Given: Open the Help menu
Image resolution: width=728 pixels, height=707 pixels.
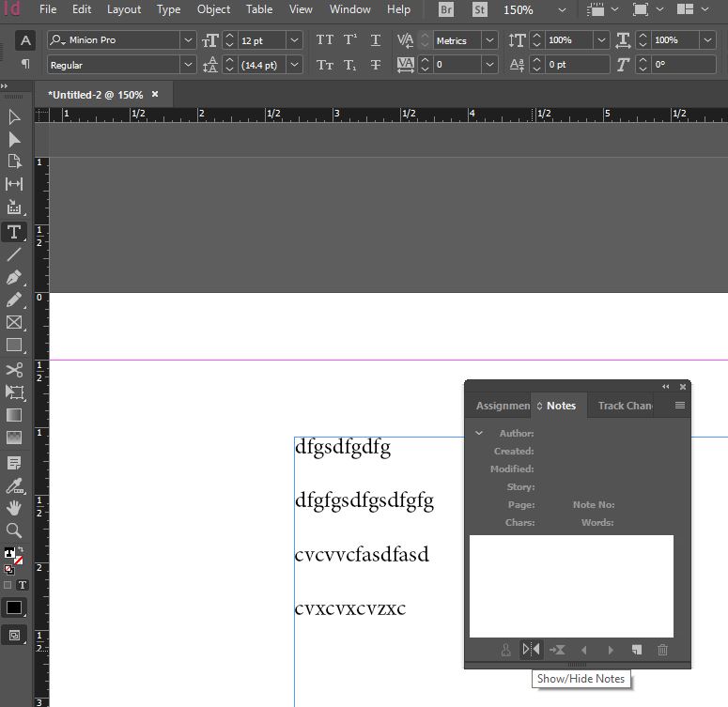Looking at the screenshot, I should tap(398, 9).
